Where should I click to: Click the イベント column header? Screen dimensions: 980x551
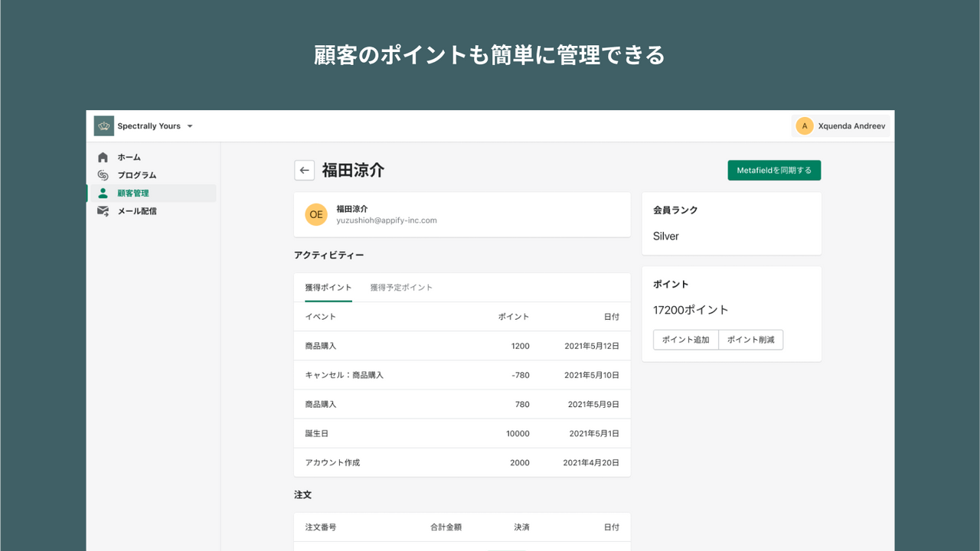(x=321, y=317)
